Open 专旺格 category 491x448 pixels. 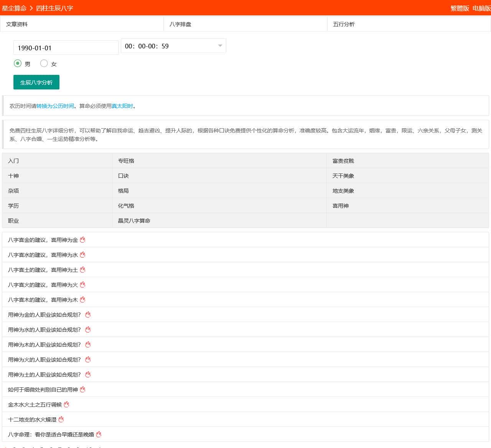[126, 161]
